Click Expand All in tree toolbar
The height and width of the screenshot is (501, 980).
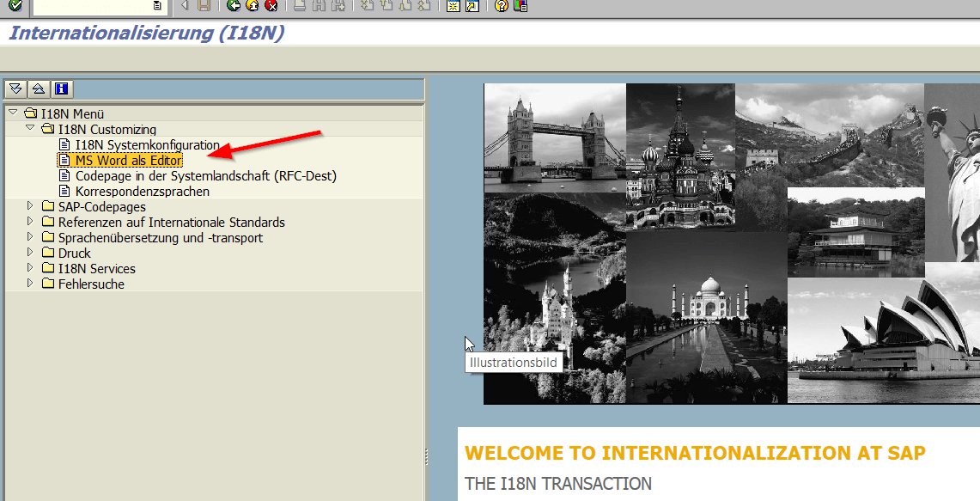(15, 89)
